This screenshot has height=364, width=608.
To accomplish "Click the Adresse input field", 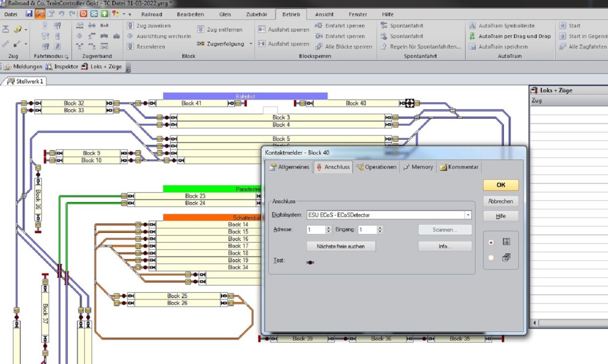I will point(316,230).
